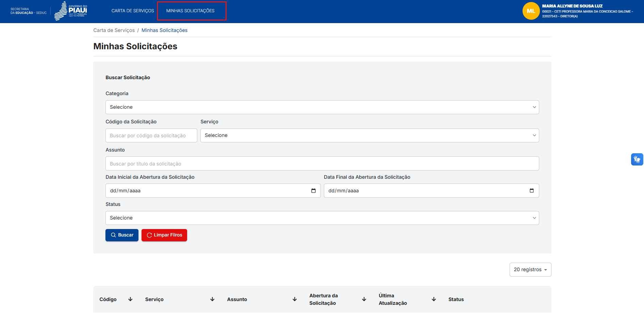Expand the Status filter dropdown
This screenshot has width=644, height=315.
[x=322, y=218]
